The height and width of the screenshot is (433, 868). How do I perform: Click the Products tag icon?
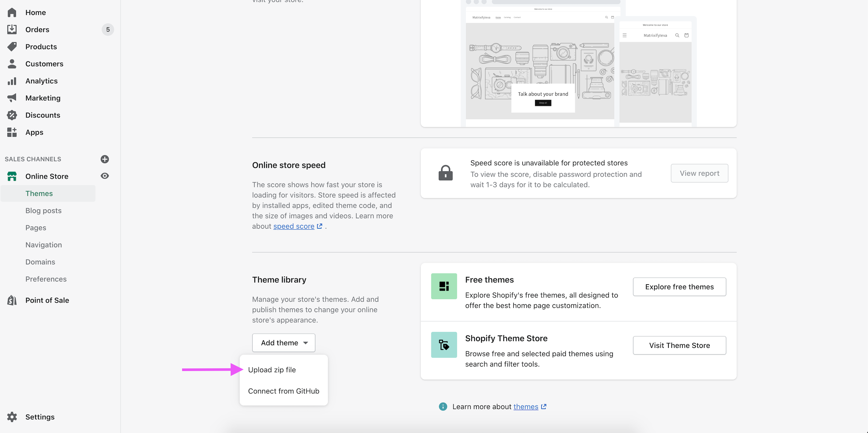[12, 47]
